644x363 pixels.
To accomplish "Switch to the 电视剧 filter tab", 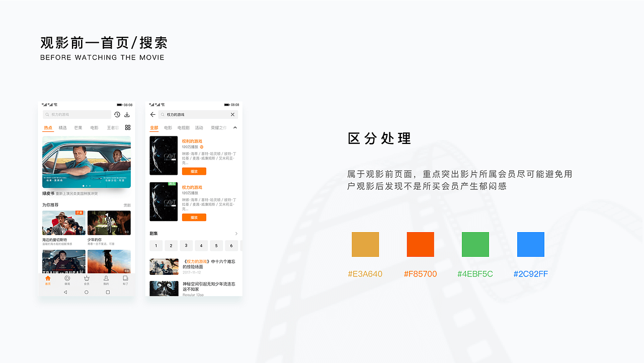I will (x=183, y=127).
